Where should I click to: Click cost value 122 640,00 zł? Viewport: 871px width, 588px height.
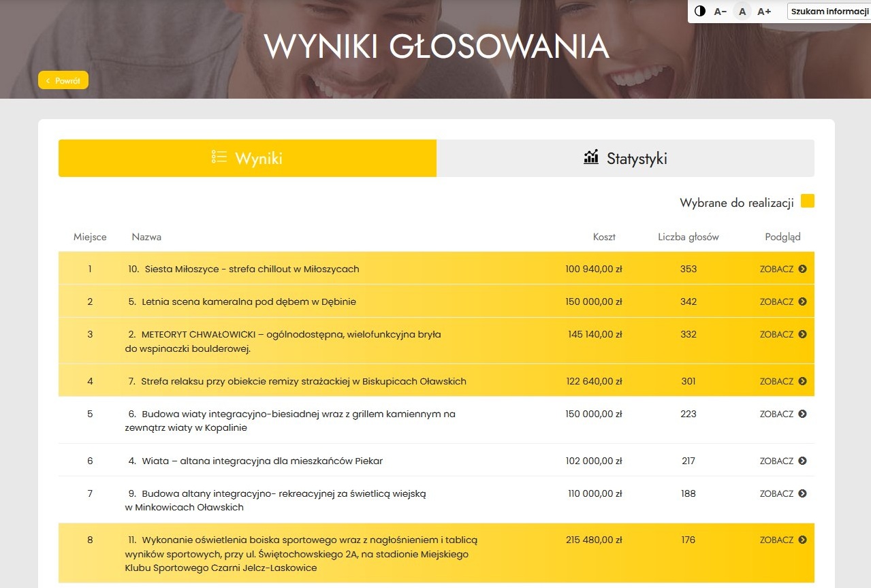tap(594, 381)
